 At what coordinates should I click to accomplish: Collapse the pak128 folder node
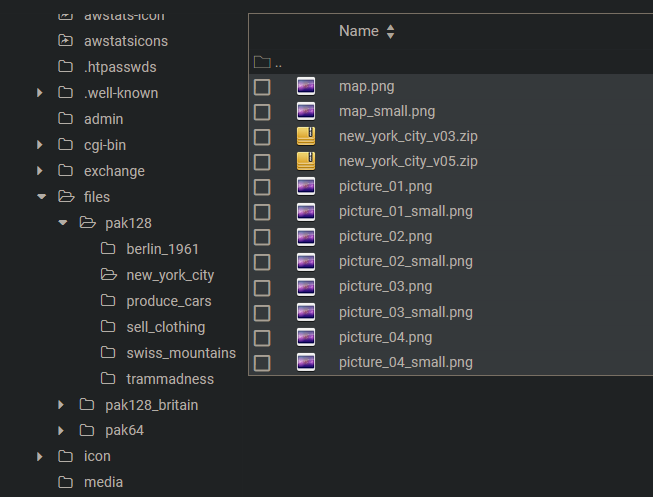click(63, 223)
